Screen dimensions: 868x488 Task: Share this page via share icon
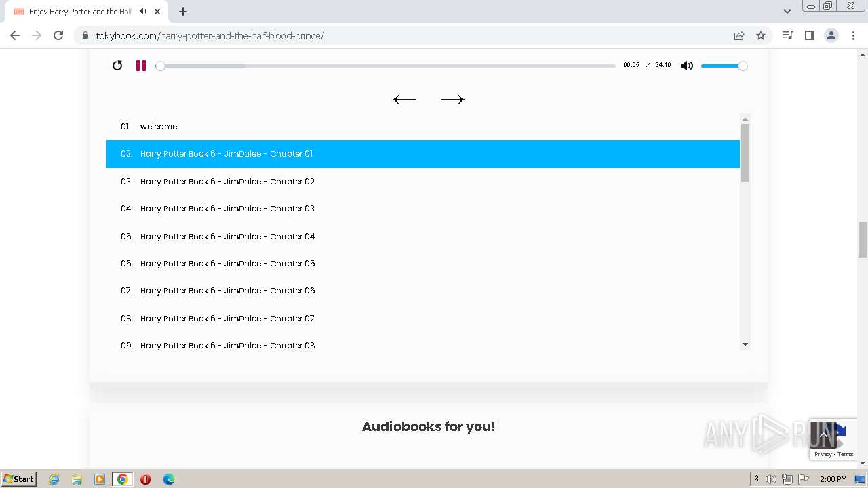click(x=739, y=35)
